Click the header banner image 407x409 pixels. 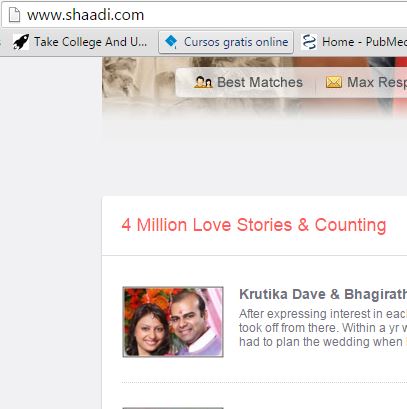tap(254, 88)
